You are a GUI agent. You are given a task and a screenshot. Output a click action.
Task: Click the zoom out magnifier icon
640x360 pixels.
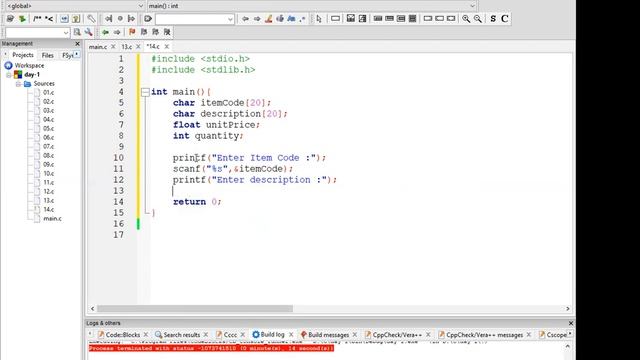[477, 19]
